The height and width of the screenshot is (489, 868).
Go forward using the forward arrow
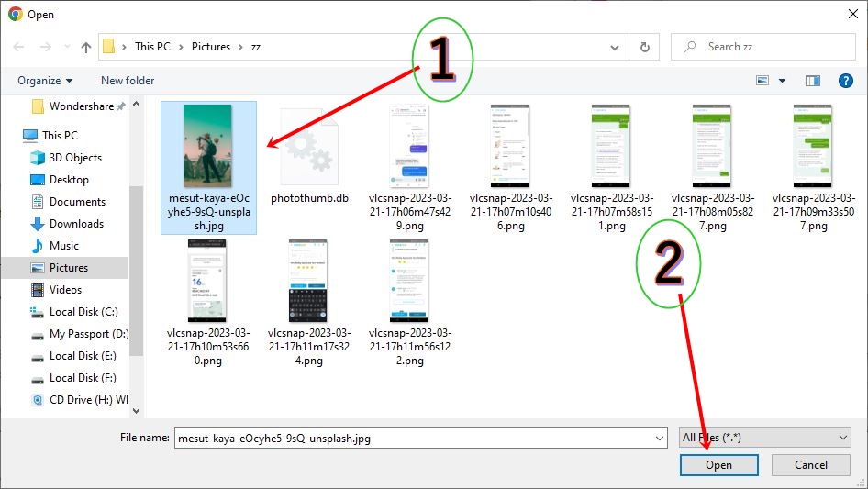click(x=45, y=47)
